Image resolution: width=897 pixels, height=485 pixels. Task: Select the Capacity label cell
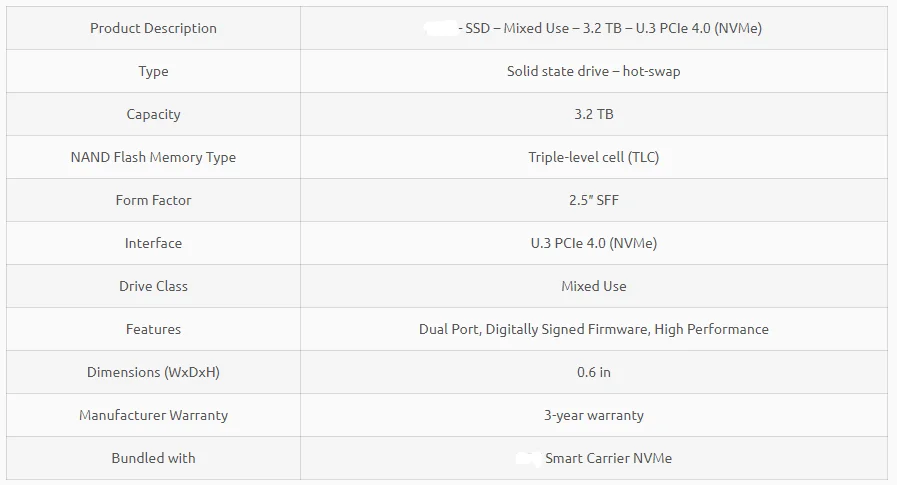pyautogui.click(x=153, y=114)
